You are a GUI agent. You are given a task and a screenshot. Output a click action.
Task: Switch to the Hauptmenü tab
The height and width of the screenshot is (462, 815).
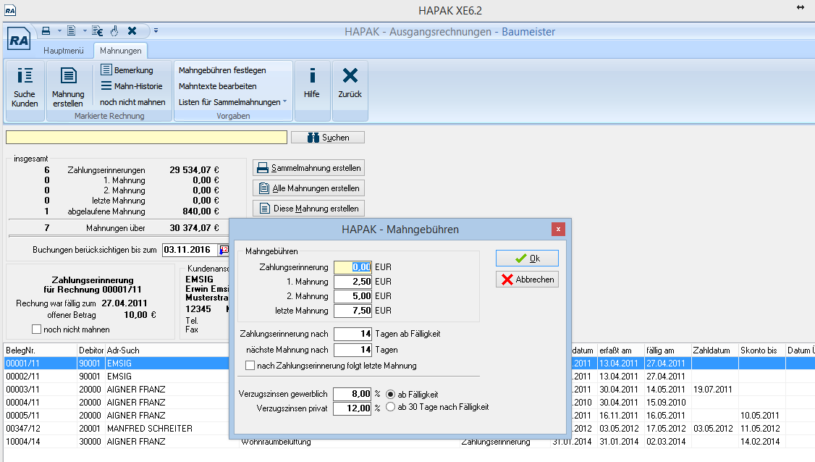[63, 50]
